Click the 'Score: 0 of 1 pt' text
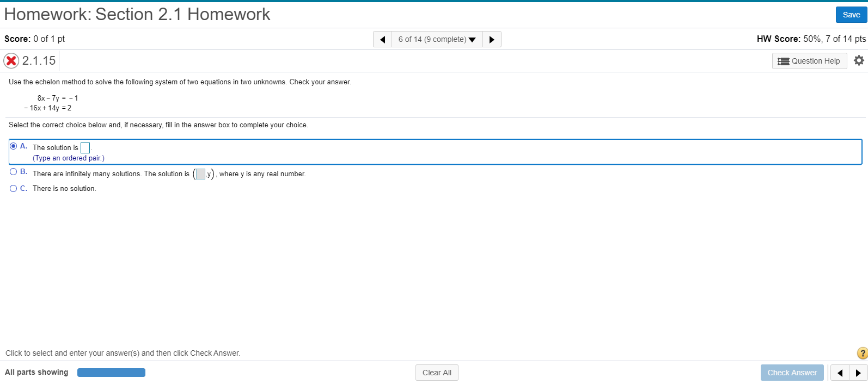This screenshot has height=384, width=868. 35,39
